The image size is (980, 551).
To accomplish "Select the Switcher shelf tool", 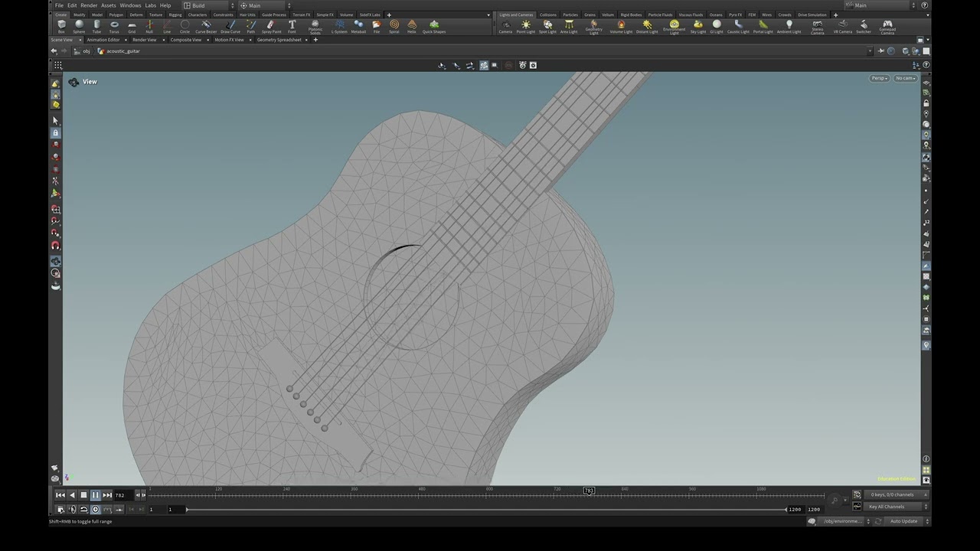I will tap(864, 27).
